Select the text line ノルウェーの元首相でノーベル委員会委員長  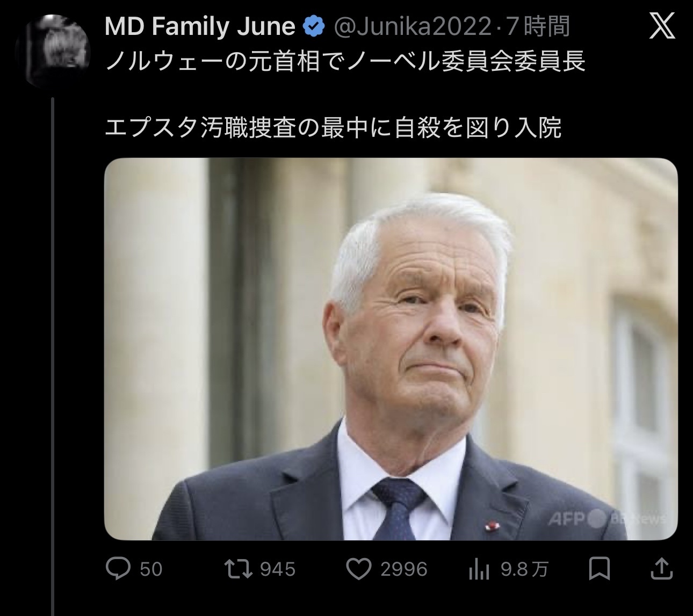pyautogui.click(x=345, y=62)
